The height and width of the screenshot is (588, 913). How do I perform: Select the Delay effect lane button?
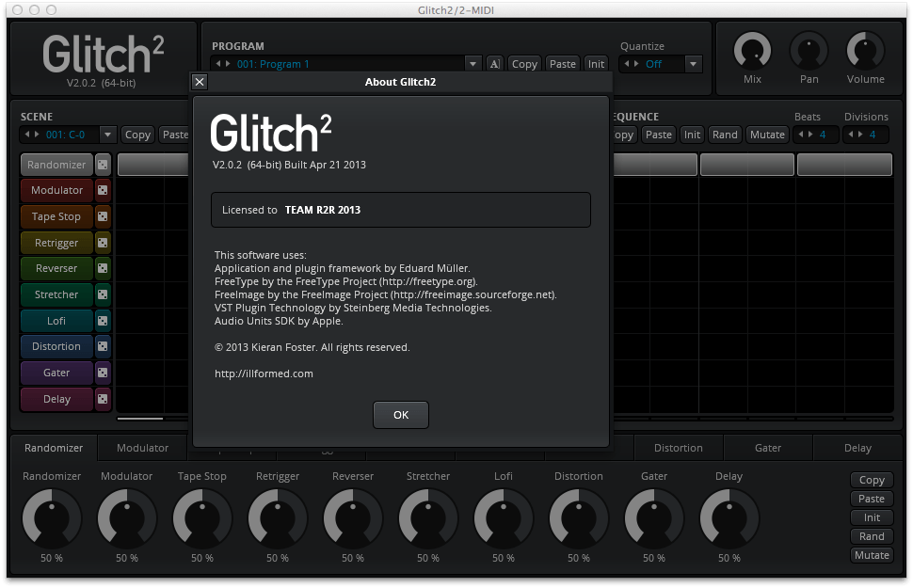[56, 399]
